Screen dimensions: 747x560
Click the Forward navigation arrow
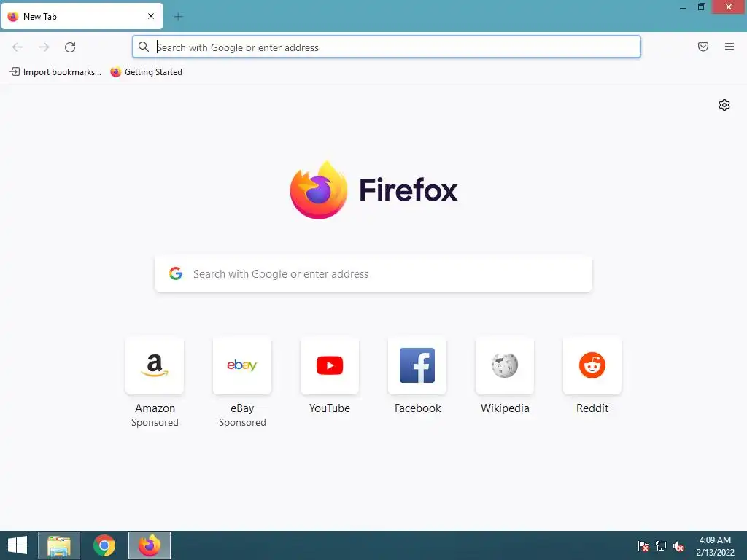[x=44, y=47]
